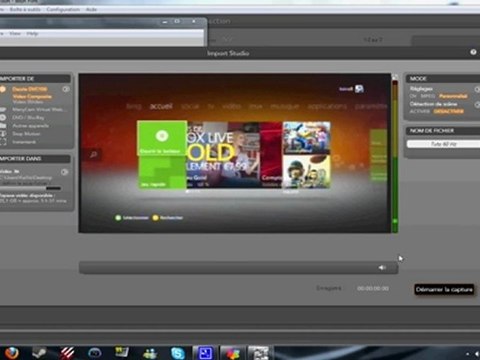This screenshot has width=480, height=360.
Task: Click the playback bar under preview
Action: 238,268
